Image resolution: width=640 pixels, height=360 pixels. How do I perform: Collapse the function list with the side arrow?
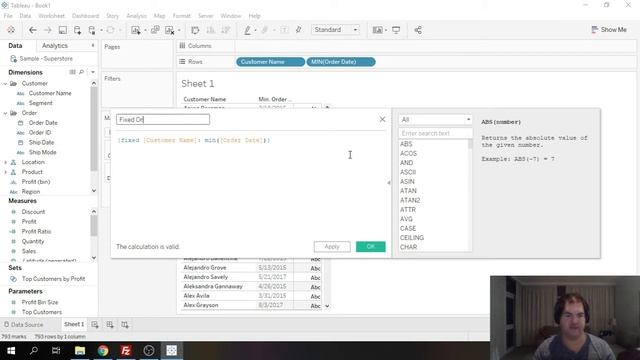tap(389, 182)
